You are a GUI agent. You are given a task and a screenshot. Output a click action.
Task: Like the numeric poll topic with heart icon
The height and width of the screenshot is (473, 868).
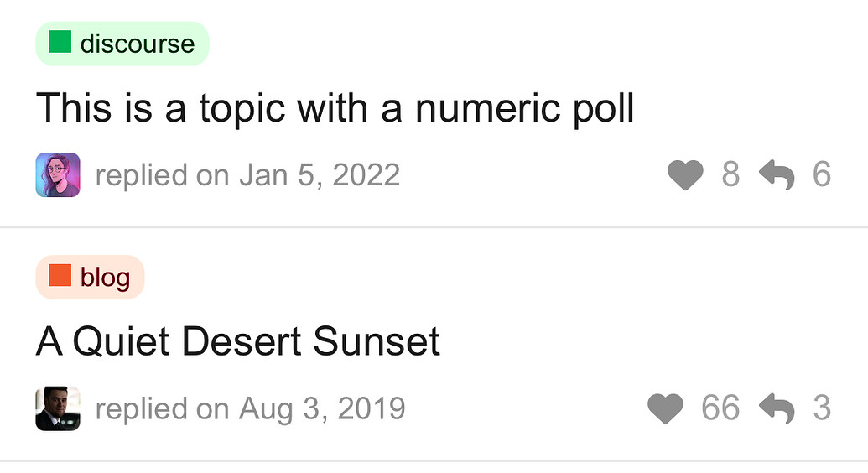pyautogui.click(x=685, y=175)
